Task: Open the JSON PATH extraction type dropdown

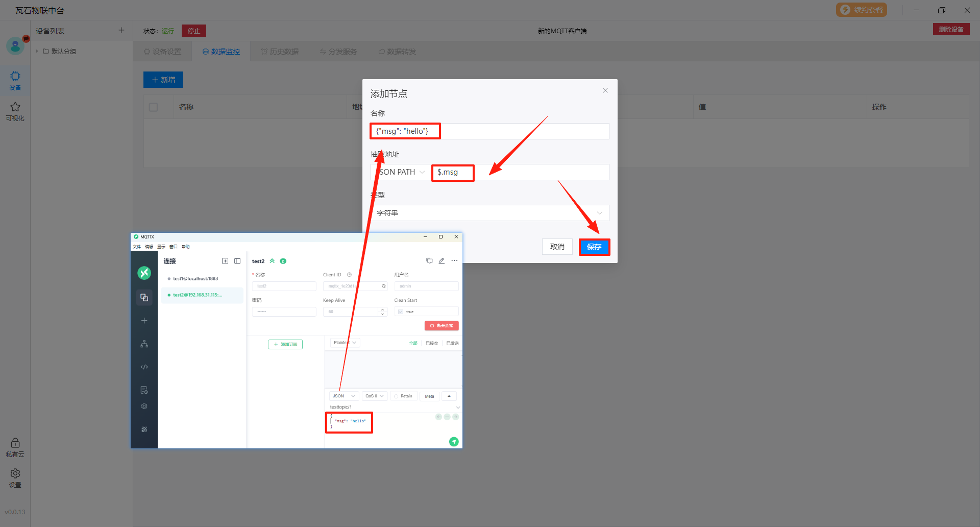Action: (402, 172)
